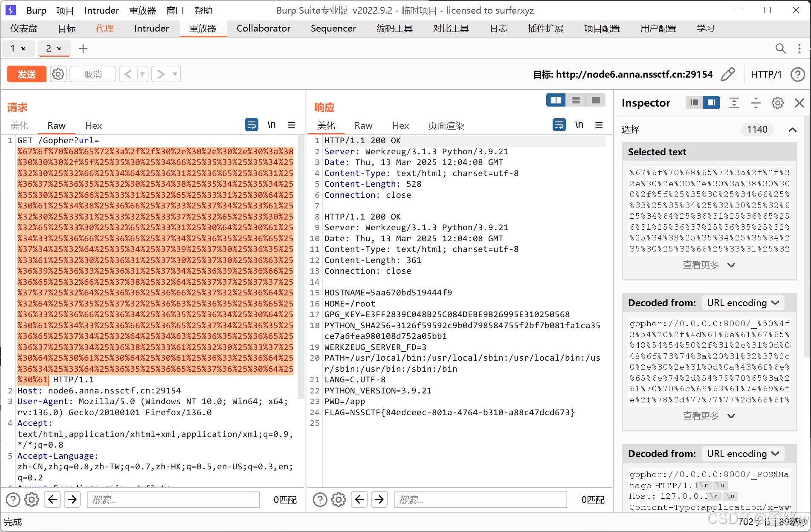This screenshot has height=532, width=811.
Task: Focus the request search field
Action: pos(173,500)
